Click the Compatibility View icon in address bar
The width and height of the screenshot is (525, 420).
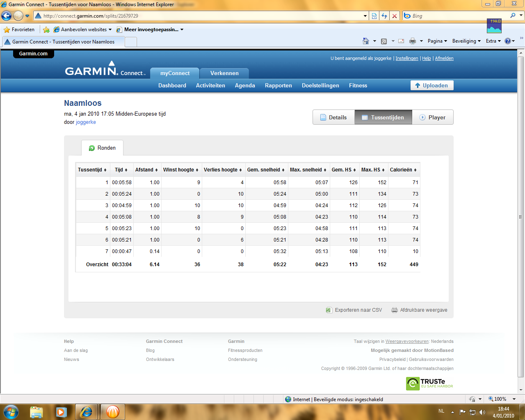pyautogui.click(x=374, y=16)
